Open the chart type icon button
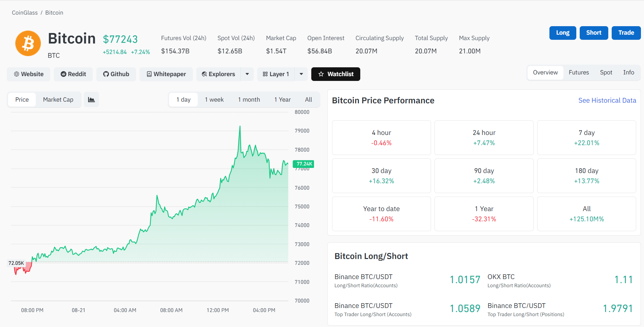644x327 pixels. click(x=92, y=100)
